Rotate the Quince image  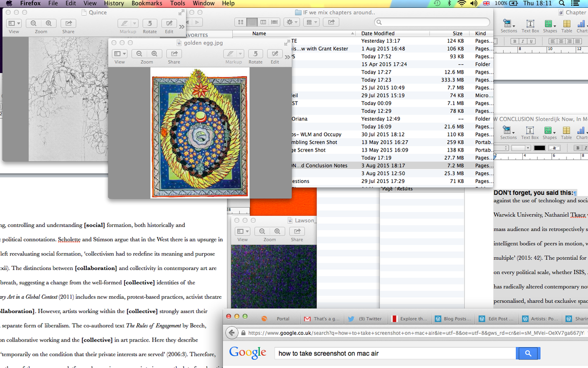click(150, 23)
